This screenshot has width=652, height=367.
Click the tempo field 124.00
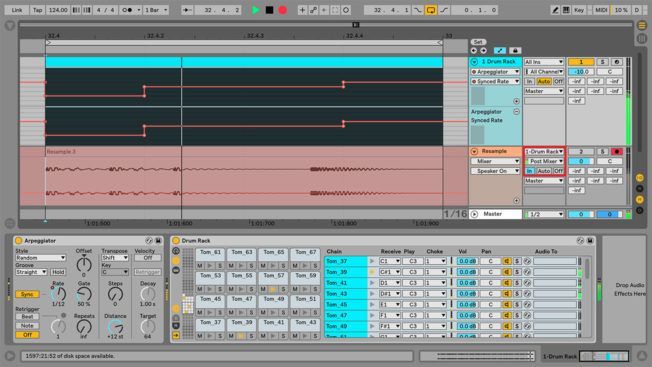pos(58,10)
